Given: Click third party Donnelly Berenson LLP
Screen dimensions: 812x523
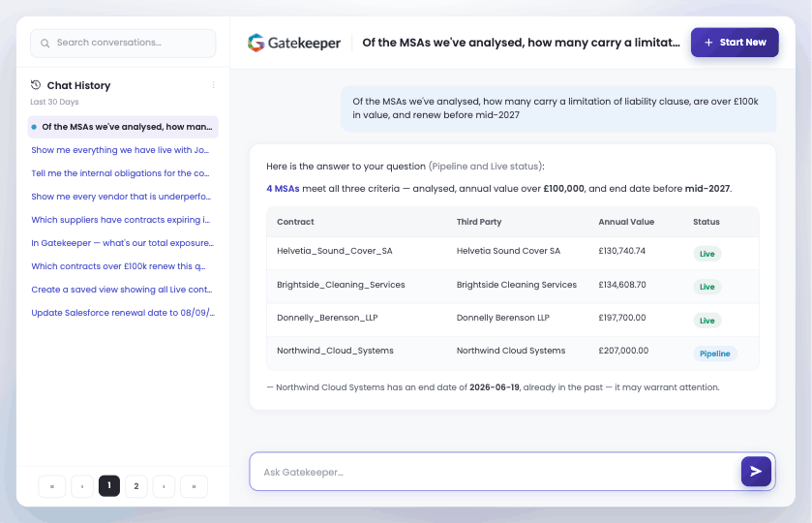Looking at the screenshot, I should pyautogui.click(x=503, y=318).
